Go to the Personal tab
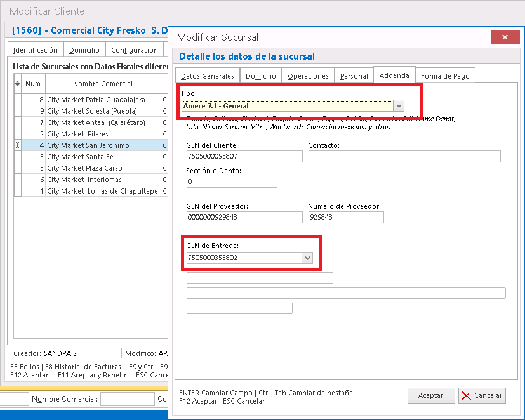This screenshot has width=525, height=420. click(354, 76)
